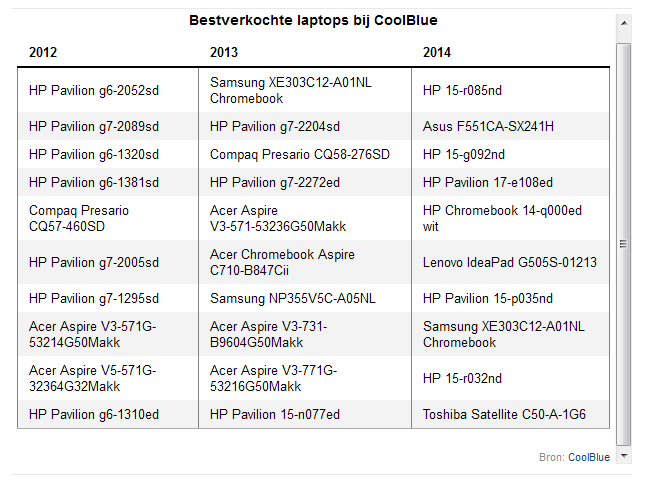Select the HP Chromebook 14-q000ed wit cell
The width and height of the screenshot is (645, 482).
coord(502,218)
